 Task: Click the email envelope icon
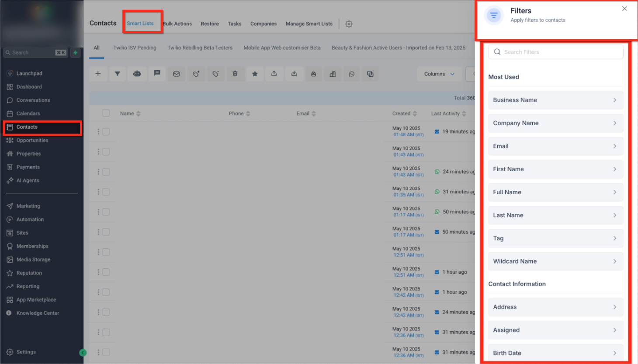[176, 74]
